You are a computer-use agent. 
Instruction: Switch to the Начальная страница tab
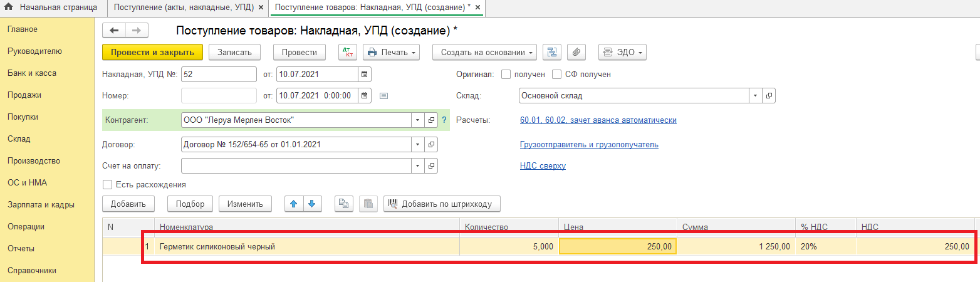click(x=51, y=8)
